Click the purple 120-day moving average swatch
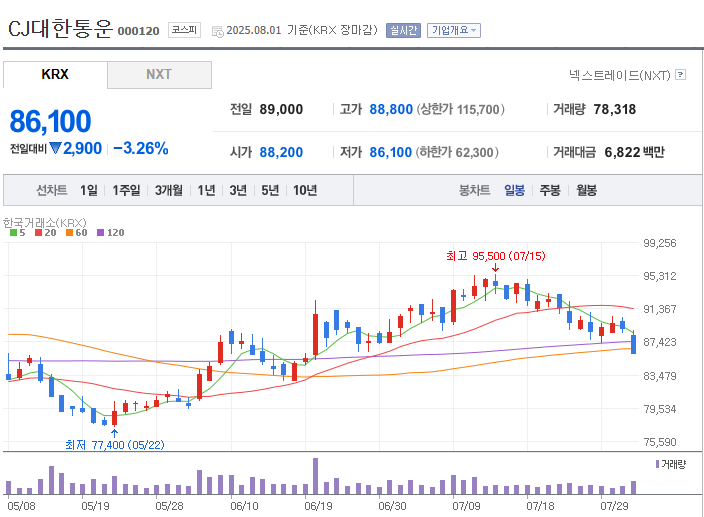Viewport: 704px width, 517px height. pos(101,232)
